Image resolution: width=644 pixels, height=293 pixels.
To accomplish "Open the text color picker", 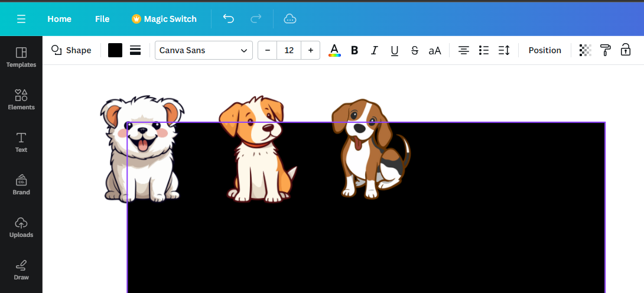I will [334, 50].
